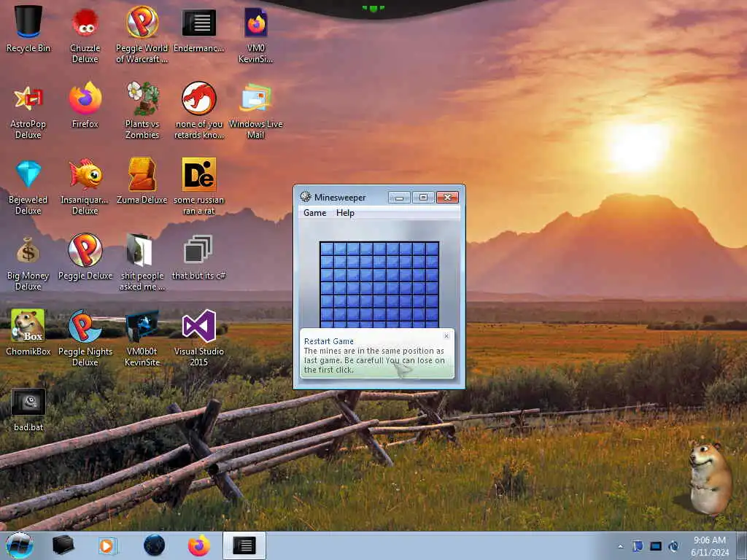Viewport: 747px width, 560px height.
Task: Click the hamster mascot on the desktop
Action: point(710,478)
